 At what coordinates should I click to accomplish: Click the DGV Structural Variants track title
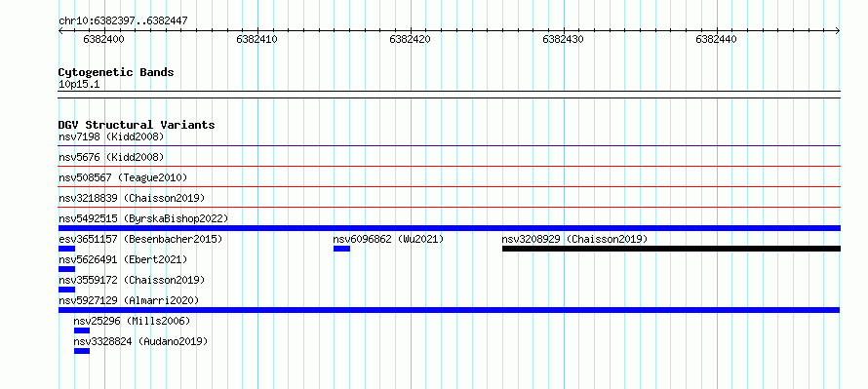point(137,125)
